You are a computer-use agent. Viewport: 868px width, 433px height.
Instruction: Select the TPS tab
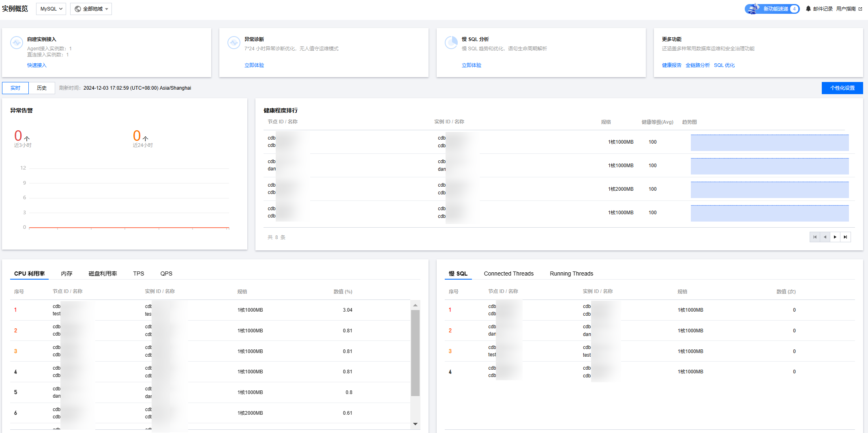pyautogui.click(x=139, y=274)
